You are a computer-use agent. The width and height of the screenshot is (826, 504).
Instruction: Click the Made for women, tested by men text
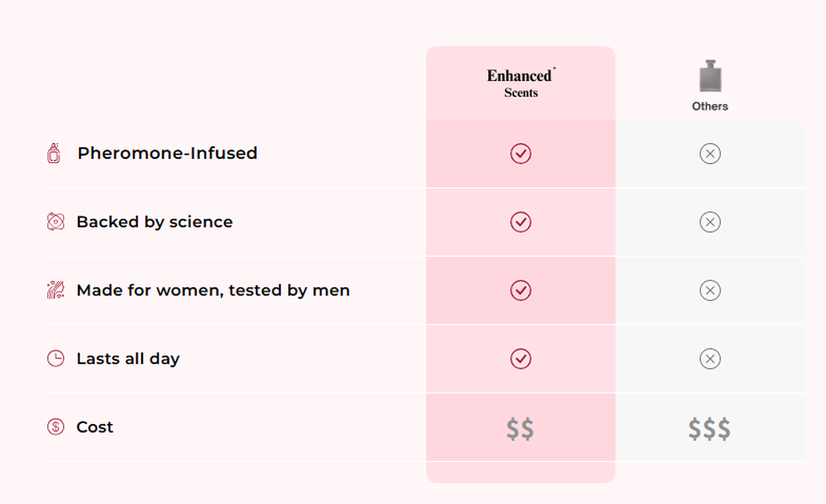pos(213,290)
